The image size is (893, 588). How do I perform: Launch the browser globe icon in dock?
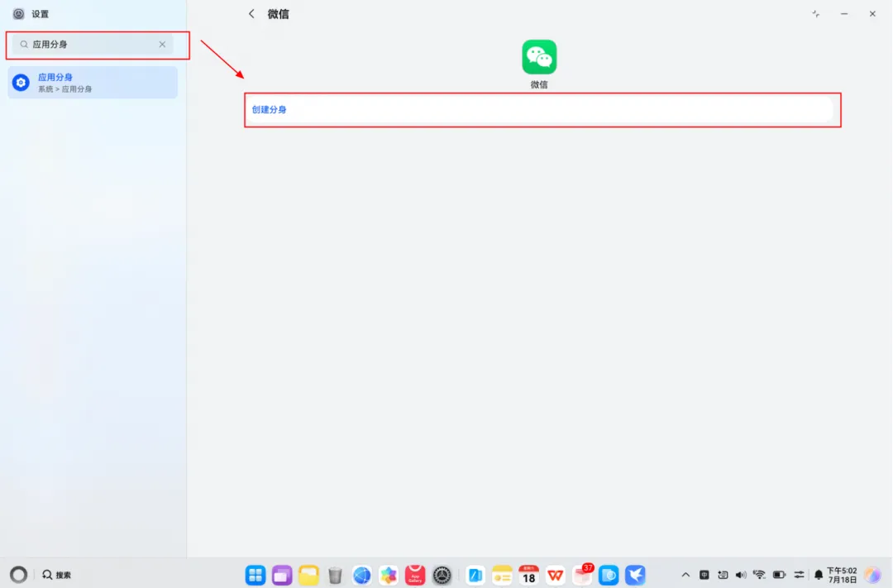[x=361, y=575]
